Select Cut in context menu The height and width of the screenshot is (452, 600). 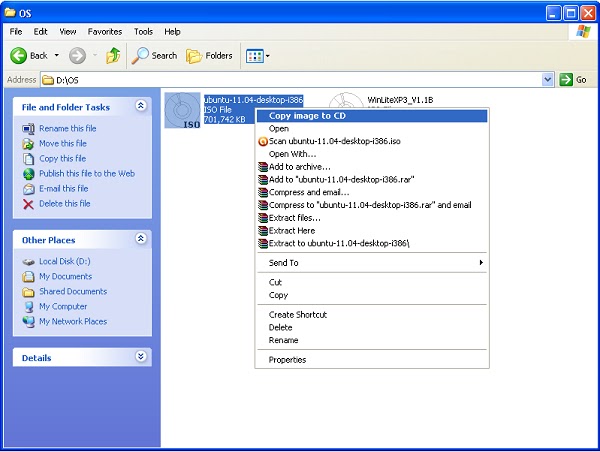point(372,282)
